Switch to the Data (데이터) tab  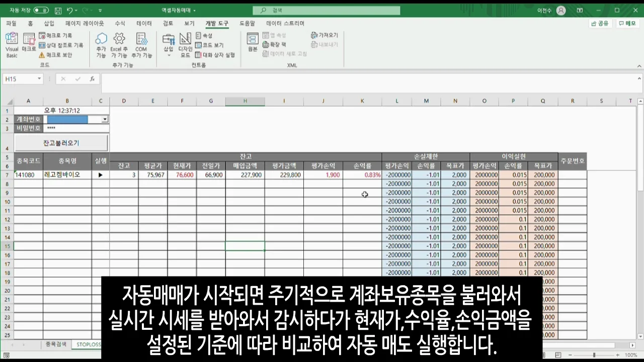click(144, 23)
